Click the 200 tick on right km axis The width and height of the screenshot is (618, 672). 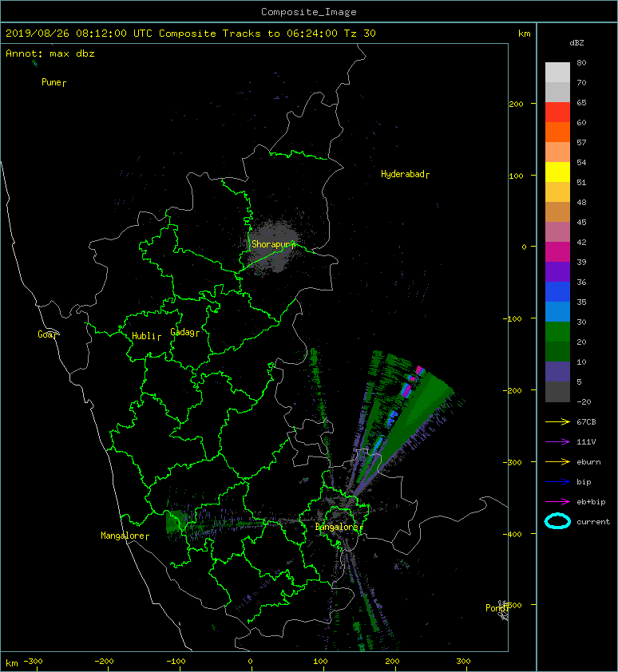pos(516,104)
